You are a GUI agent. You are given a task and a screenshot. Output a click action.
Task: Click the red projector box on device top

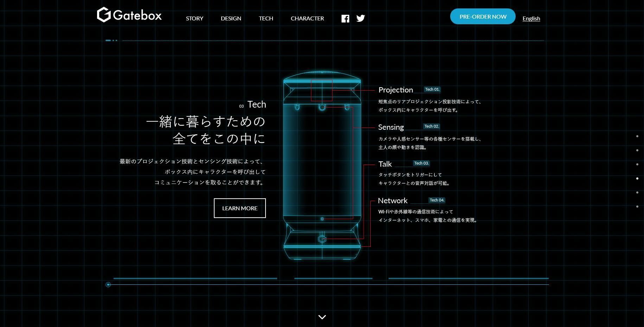click(322, 90)
